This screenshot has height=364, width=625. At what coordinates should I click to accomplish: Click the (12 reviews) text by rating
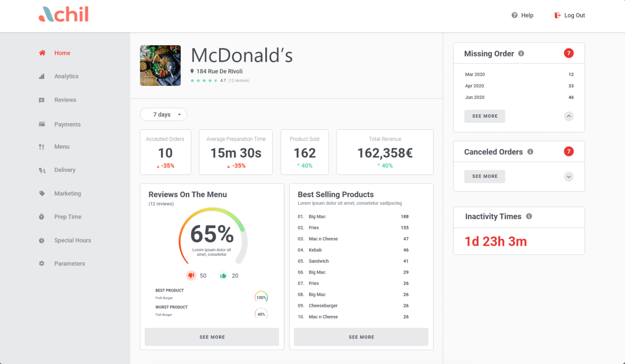239,80
